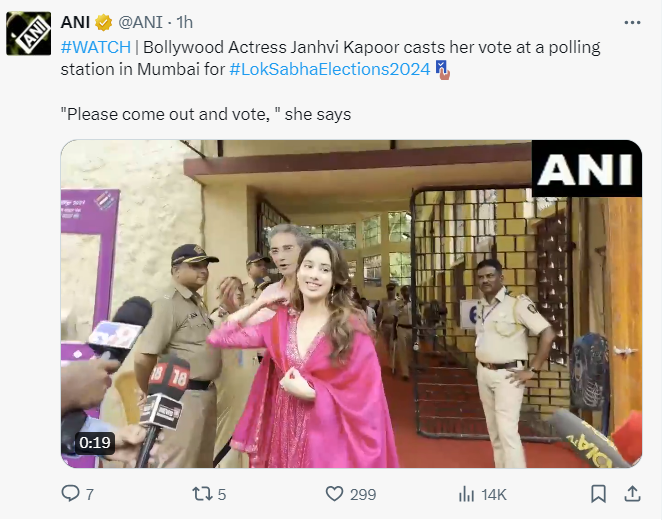Open the @ANI handle link
667x520 pixels.
tap(144, 23)
